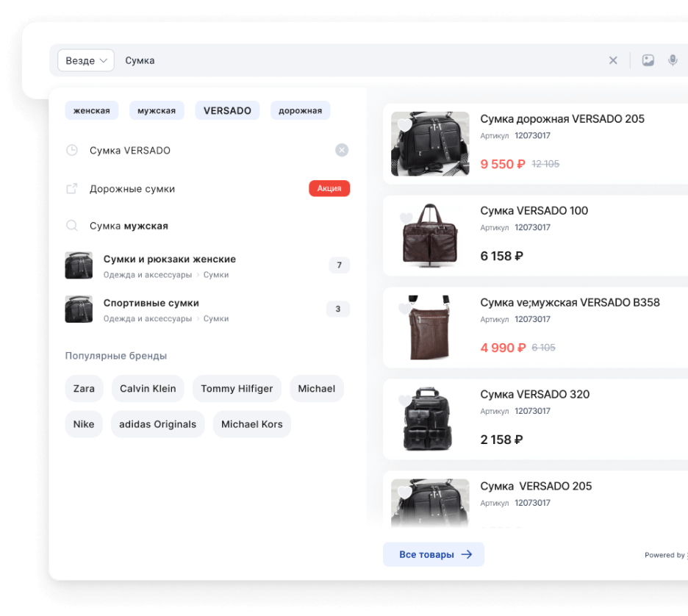Click the VERSADO B358 shoulder bag image
This screenshot has width=688, height=616.
coord(430,327)
